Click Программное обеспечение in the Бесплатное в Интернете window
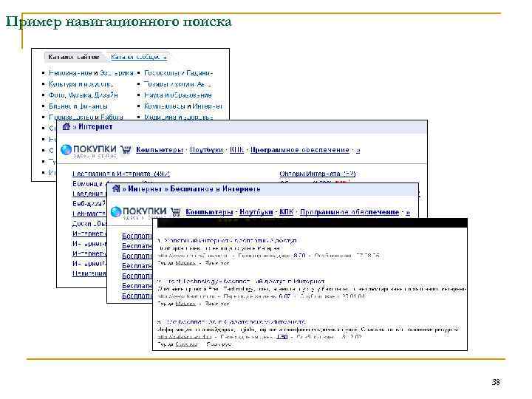Screen dimensions: 532x399 point(349,212)
